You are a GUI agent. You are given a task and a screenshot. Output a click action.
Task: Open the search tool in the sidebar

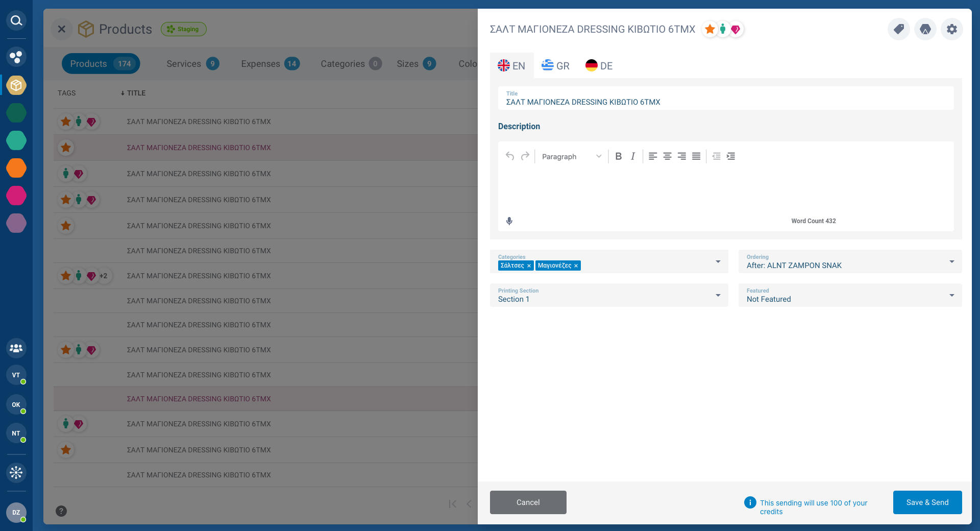tap(16, 20)
